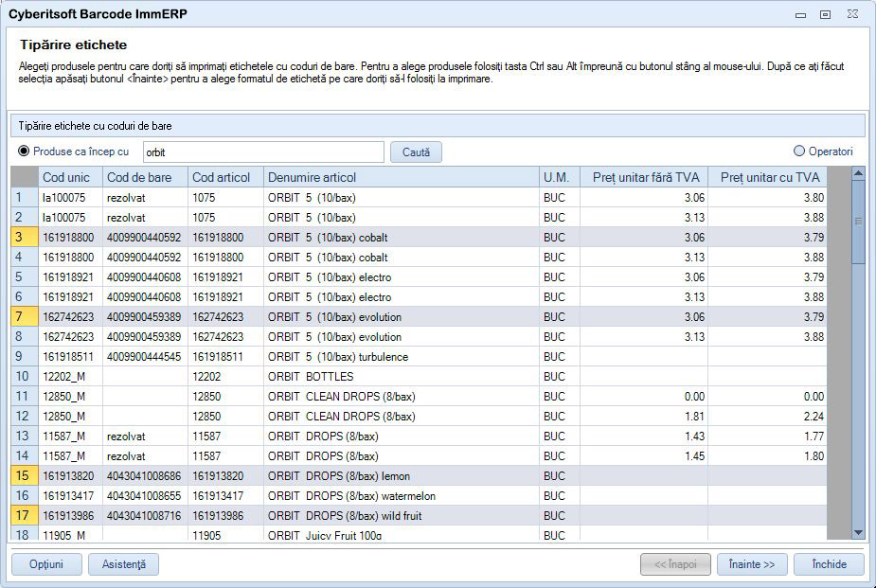Image resolution: width=876 pixels, height=588 pixels.
Task: Sort by the 'Cod articol' column header
Action: [225, 177]
